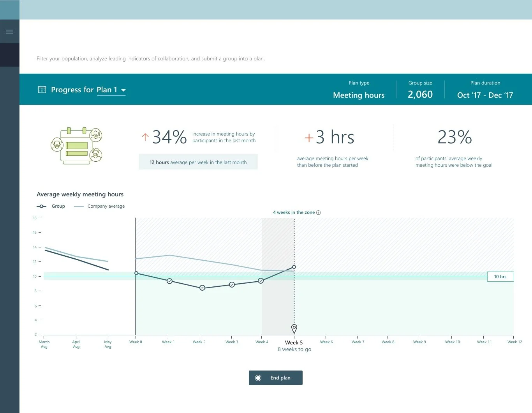Image resolution: width=532 pixels, height=413 pixels.
Task: Toggle the Group series in the legend
Action: [x=58, y=206]
